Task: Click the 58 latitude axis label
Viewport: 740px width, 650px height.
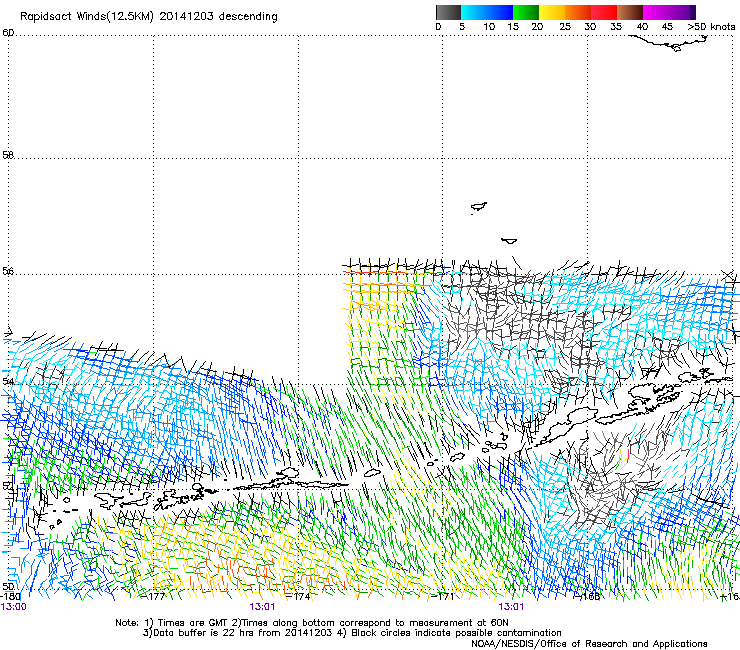Action: click(8, 155)
